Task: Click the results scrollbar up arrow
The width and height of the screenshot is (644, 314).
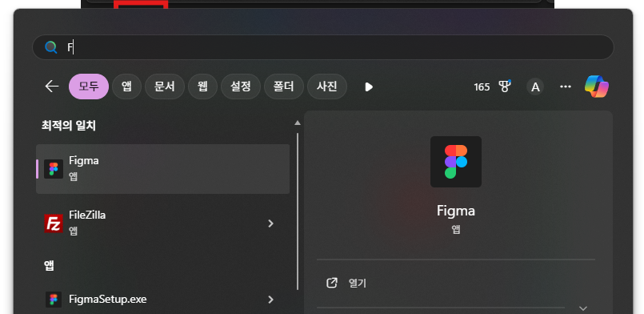Action: pos(298,123)
